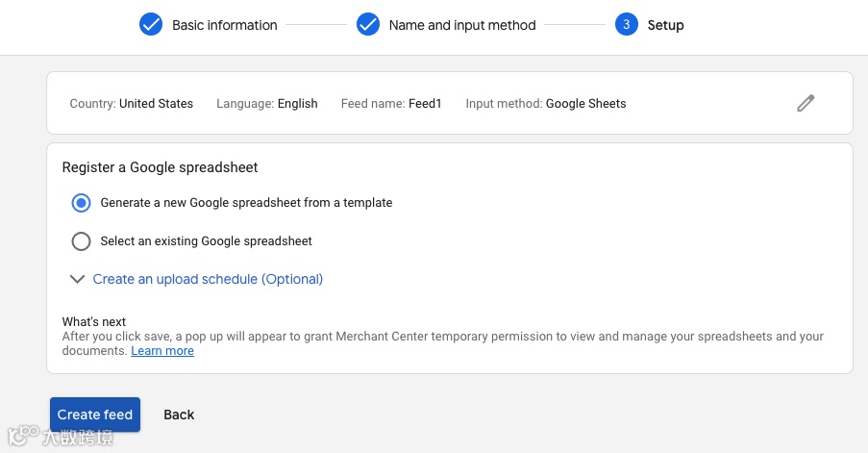Choose Select an existing Google spreadsheet radio button
868x453 pixels.
point(82,241)
